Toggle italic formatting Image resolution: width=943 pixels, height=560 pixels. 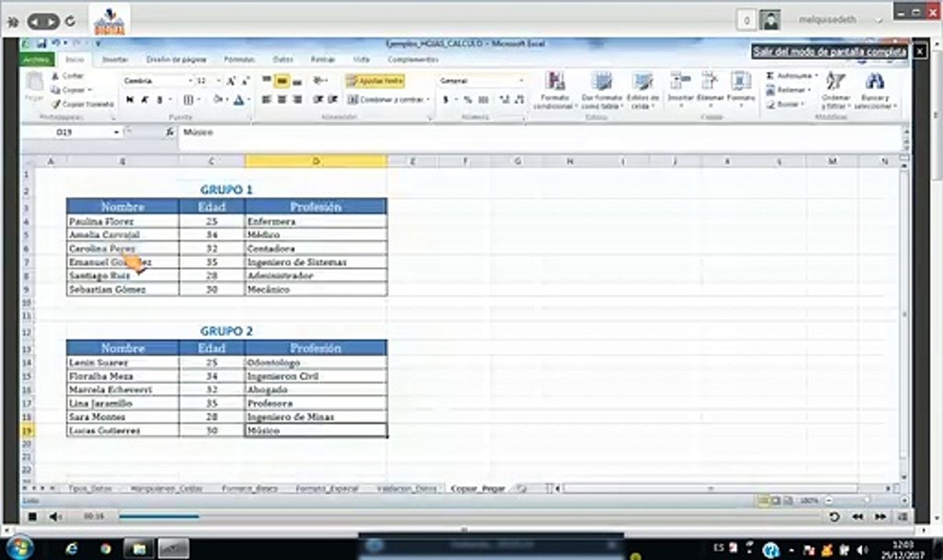(145, 100)
